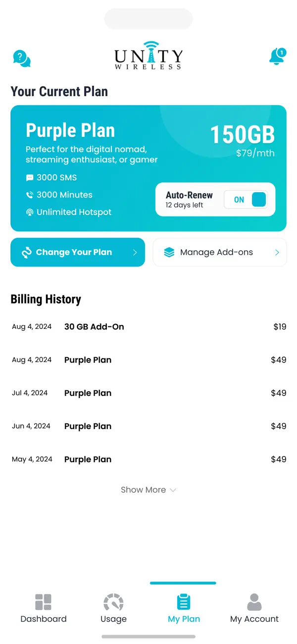Tap the Manage Add-ons layers icon

[169, 252]
